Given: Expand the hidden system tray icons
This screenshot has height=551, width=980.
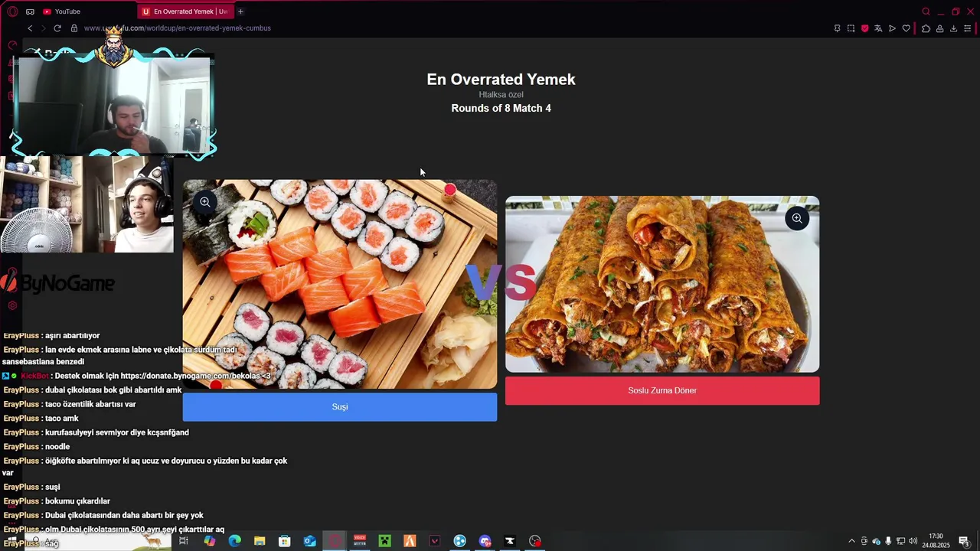Looking at the screenshot, I should pyautogui.click(x=851, y=541).
